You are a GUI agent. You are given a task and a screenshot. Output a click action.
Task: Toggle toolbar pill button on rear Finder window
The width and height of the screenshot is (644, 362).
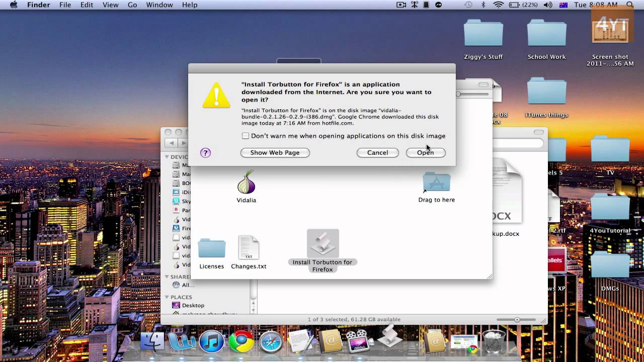pyautogui.click(x=539, y=132)
